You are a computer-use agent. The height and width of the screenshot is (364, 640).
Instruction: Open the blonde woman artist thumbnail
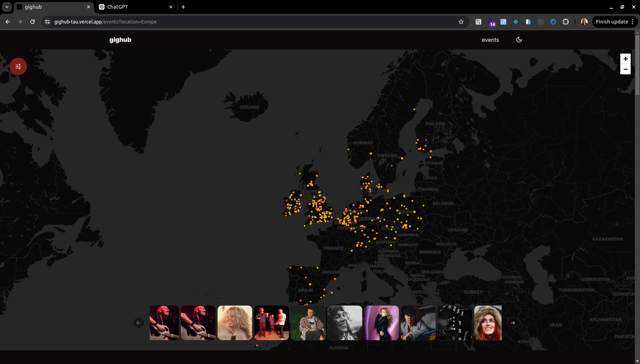[x=235, y=323]
